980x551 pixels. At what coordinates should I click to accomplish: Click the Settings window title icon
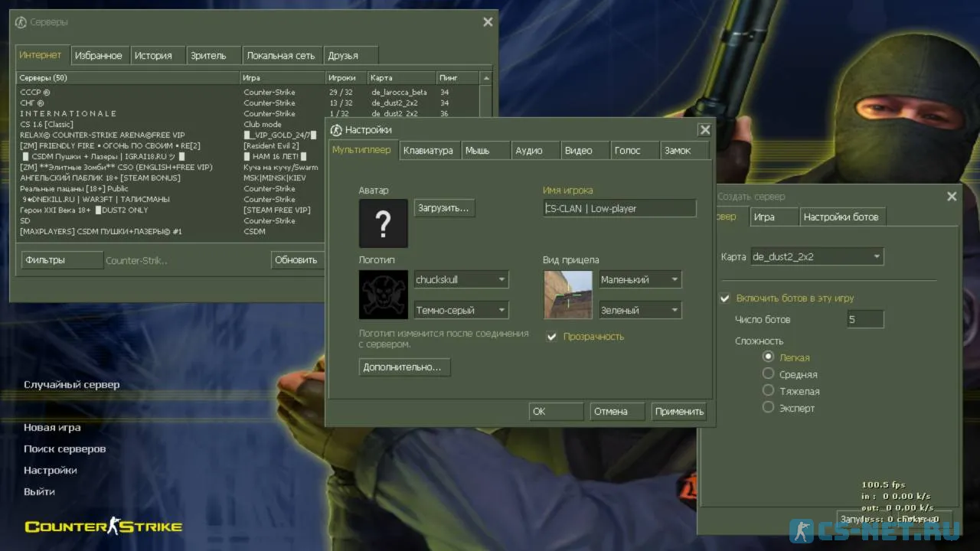click(x=335, y=130)
